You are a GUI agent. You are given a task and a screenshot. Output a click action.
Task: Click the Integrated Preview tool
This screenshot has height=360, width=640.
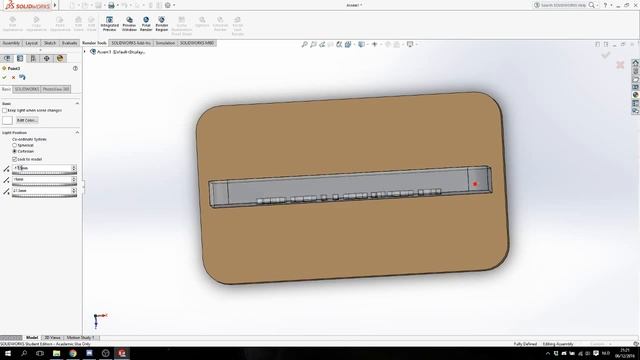pos(109,24)
